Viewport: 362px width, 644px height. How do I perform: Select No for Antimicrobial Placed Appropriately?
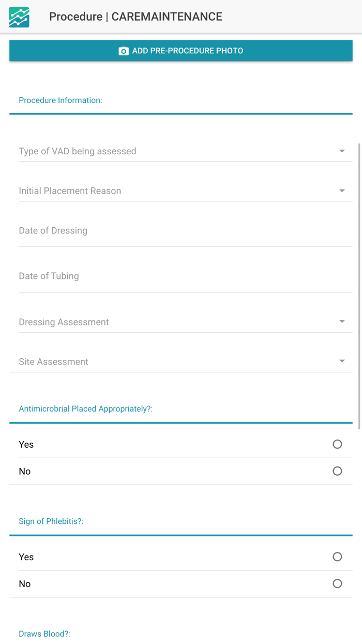337,471
